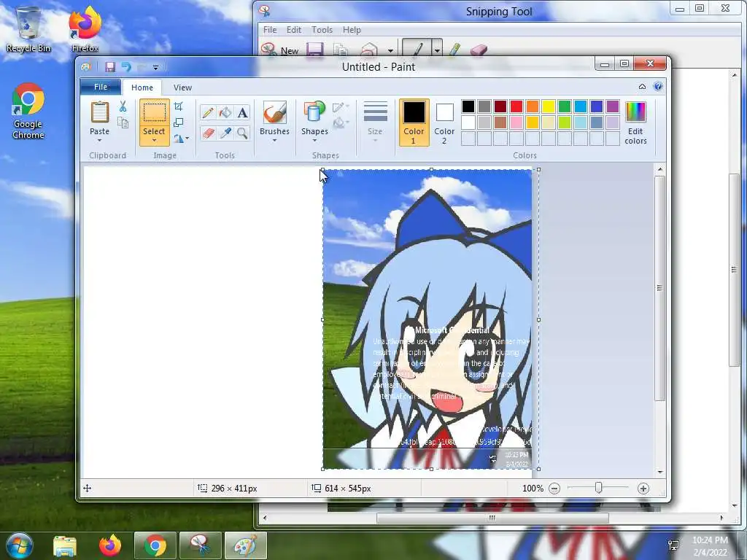Switch to Snipping Tool taskbar button
The image size is (747, 560).
coord(201,545)
